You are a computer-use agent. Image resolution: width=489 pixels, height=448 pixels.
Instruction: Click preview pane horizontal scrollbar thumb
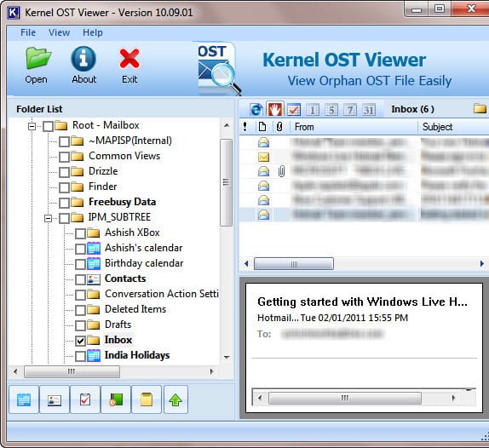pos(345,398)
